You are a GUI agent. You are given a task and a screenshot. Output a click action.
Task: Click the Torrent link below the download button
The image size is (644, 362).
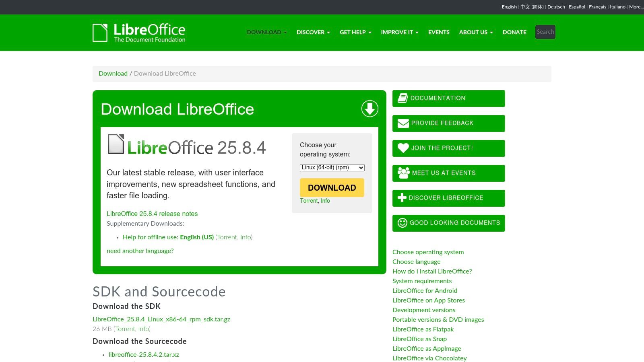coord(308,200)
